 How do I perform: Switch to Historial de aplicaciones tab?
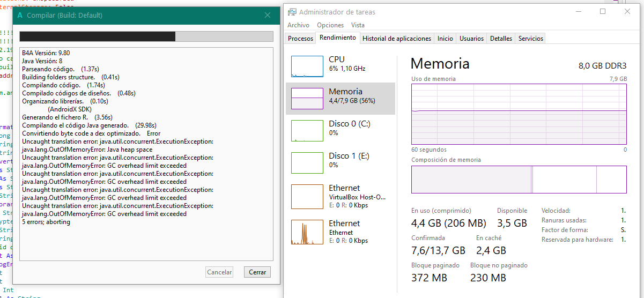397,39
